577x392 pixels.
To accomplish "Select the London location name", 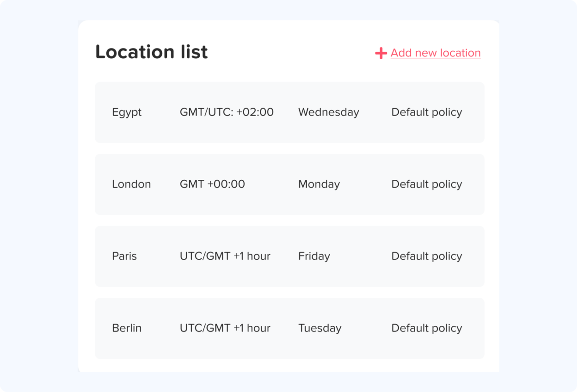I will coord(131,184).
